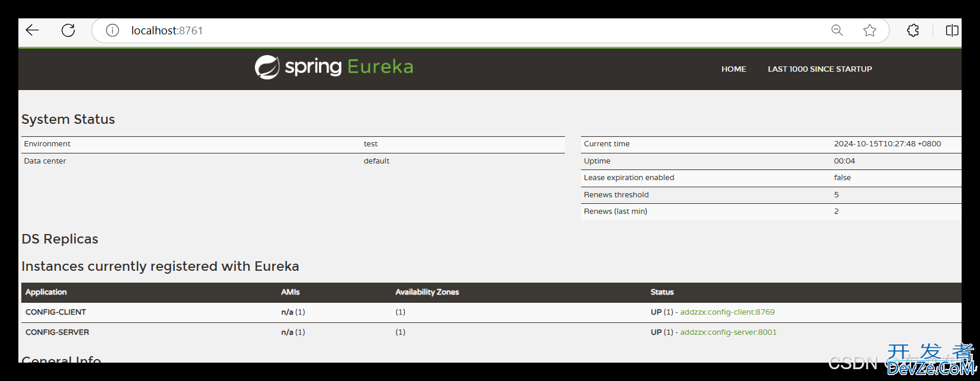This screenshot has width=980, height=381.
Task: Click UP (1) status in CONFIG-SERVER row
Action: pyautogui.click(x=662, y=332)
